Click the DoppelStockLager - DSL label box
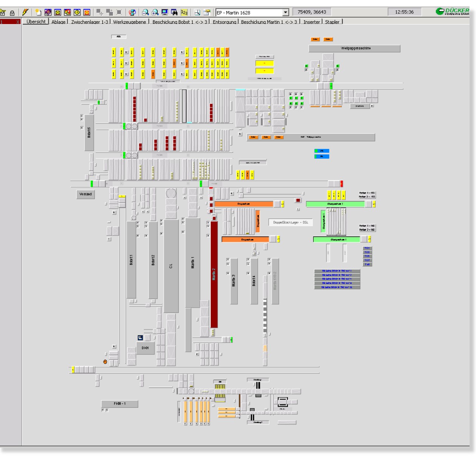The image size is (476, 458). [x=291, y=222]
